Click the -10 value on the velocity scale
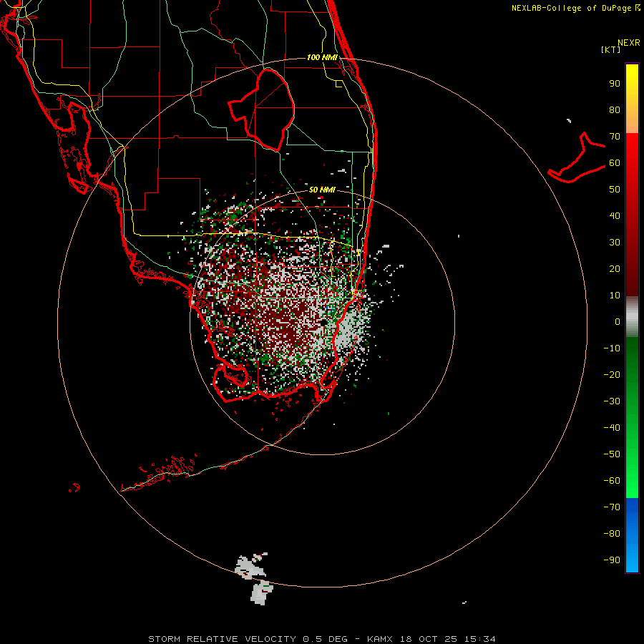 pos(612,348)
